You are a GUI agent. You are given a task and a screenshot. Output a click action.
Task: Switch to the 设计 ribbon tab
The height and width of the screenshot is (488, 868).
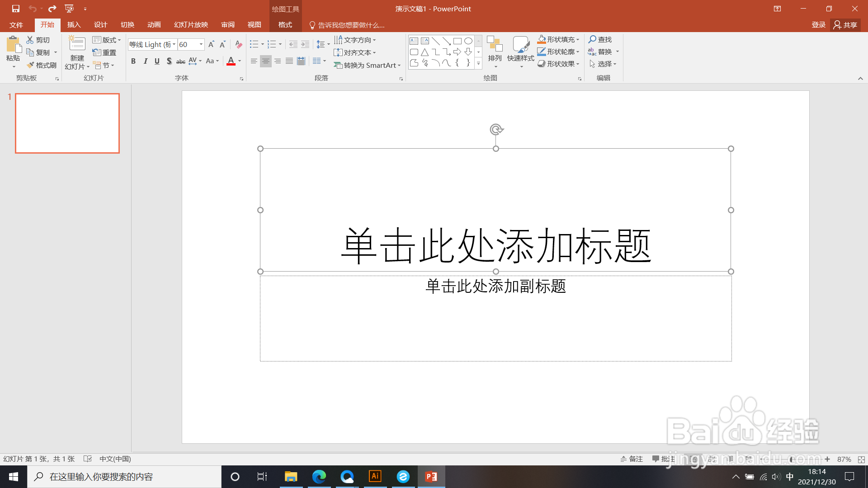click(100, 25)
